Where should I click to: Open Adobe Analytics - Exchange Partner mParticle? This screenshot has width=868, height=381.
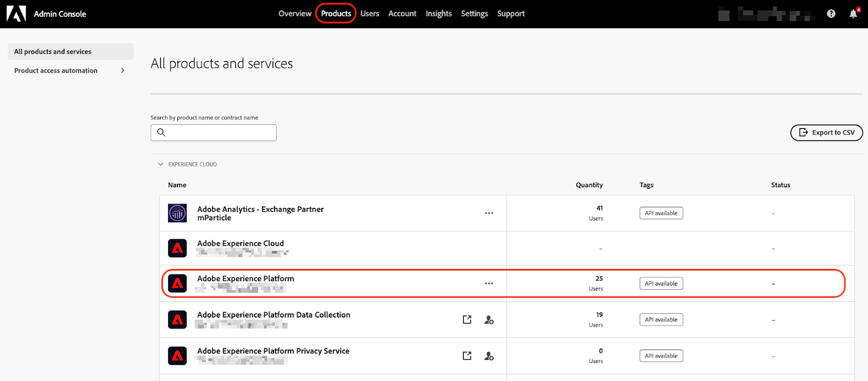coord(260,213)
